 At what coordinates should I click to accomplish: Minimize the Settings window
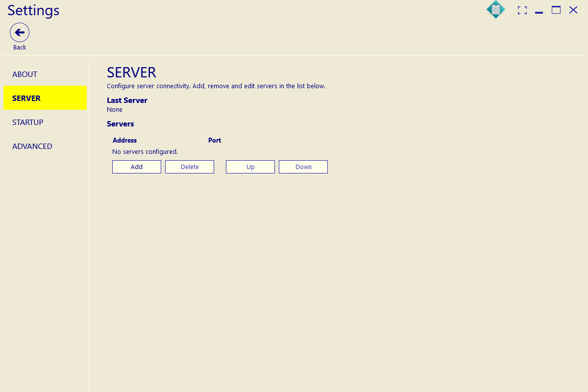(x=539, y=12)
